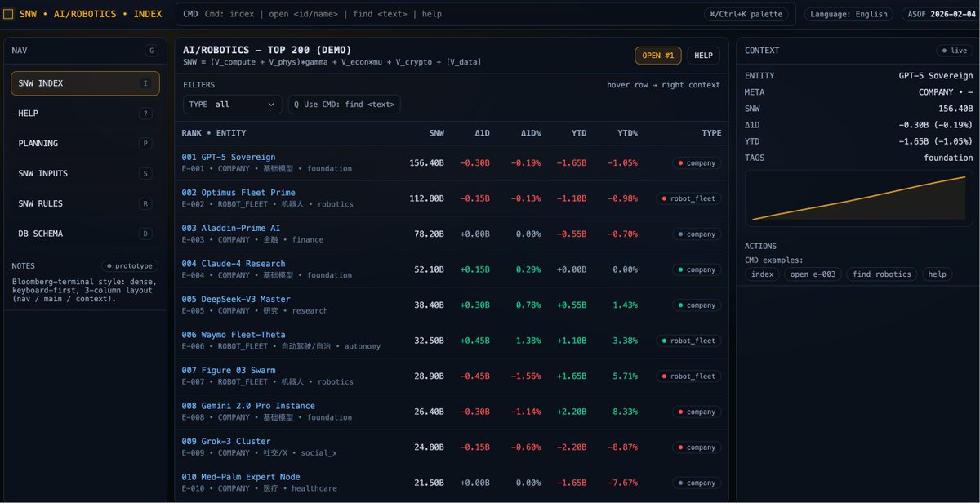Open the SNW INDEX nav item
This screenshot has height=503, width=980.
85,83
